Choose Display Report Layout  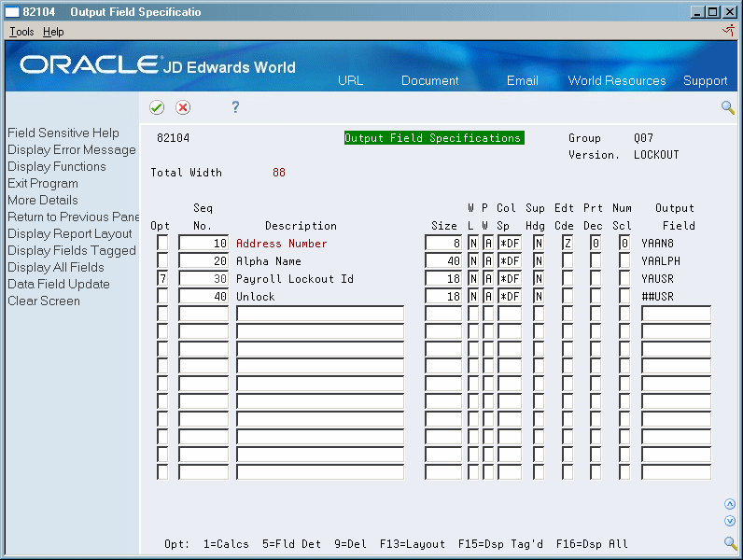[x=70, y=234]
